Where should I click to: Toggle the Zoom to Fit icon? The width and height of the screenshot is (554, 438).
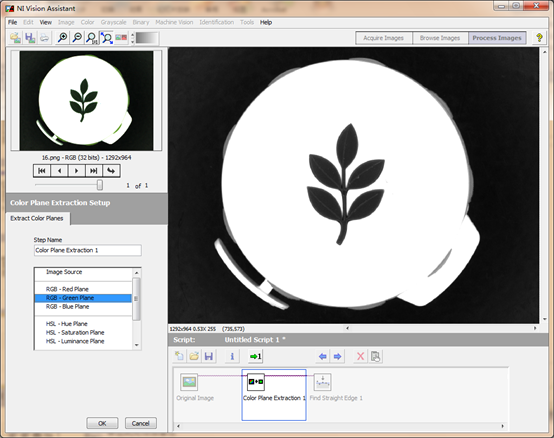(106, 37)
